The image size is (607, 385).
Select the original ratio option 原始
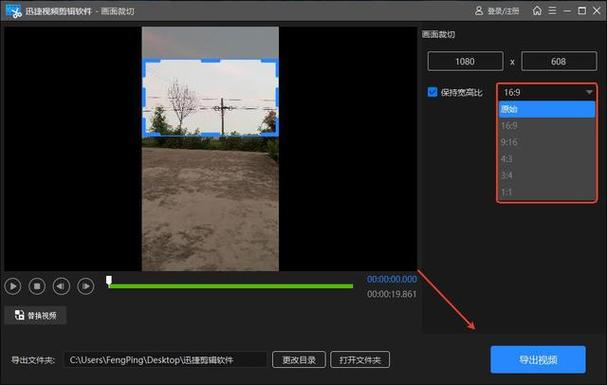click(x=547, y=109)
